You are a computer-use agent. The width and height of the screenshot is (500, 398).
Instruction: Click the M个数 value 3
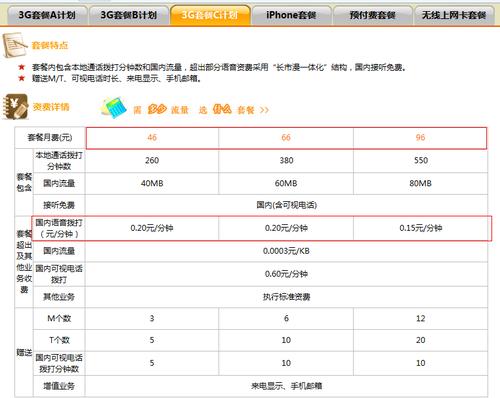click(152, 319)
